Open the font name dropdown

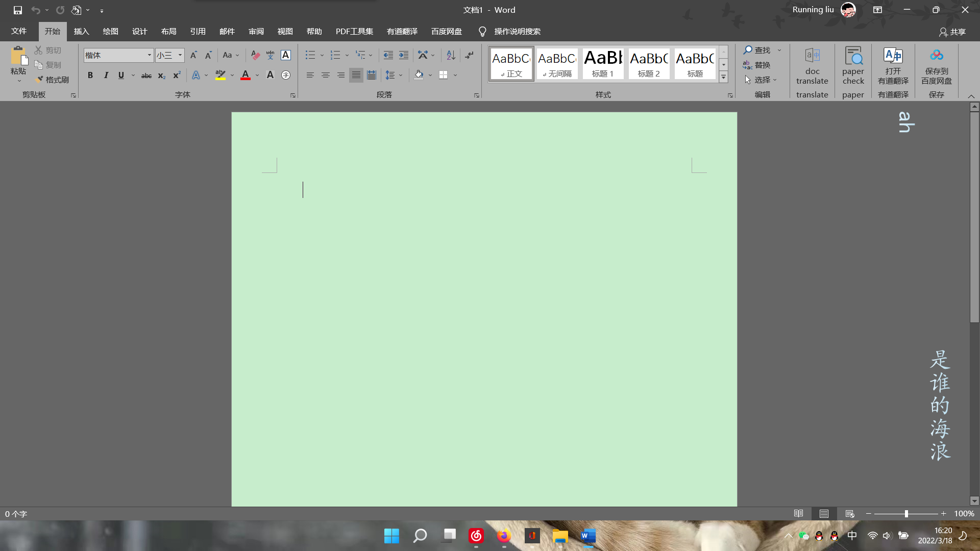pyautogui.click(x=149, y=55)
